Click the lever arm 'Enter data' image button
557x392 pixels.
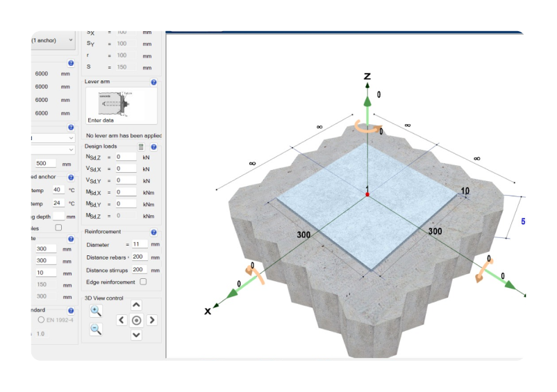[121, 105]
